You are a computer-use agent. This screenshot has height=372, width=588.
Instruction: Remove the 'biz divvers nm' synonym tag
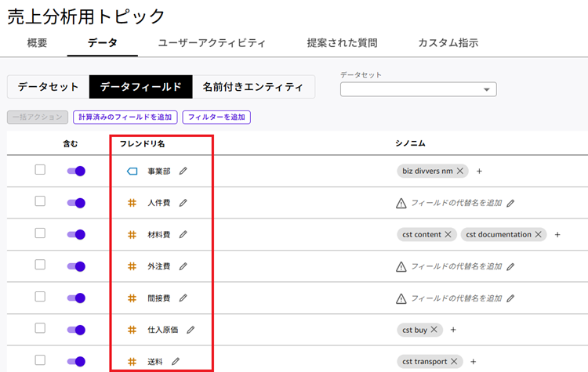tap(460, 171)
